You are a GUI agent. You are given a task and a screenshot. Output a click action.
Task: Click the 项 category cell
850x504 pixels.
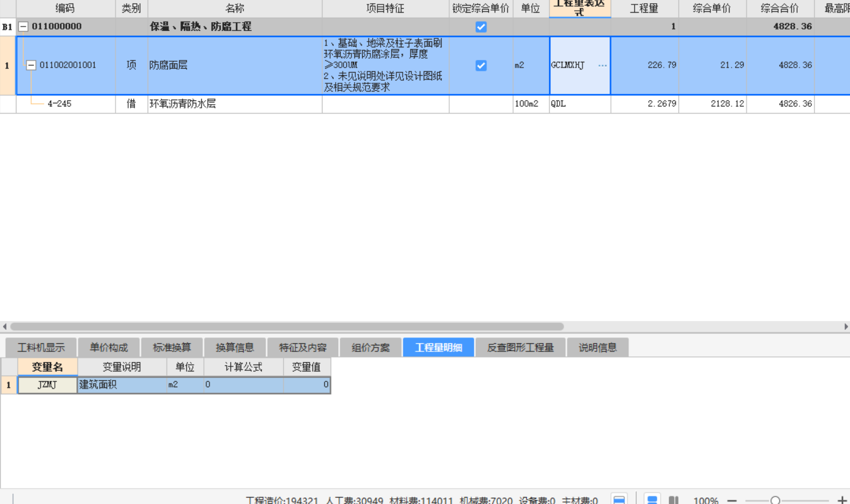tap(131, 66)
